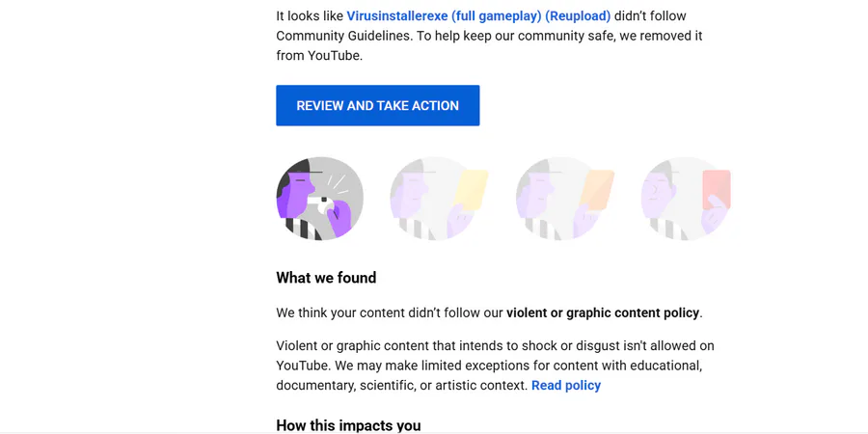This screenshot has width=868, height=434.
Task: Click the "(Reupload)" part of the video title
Action: point(578,16)
